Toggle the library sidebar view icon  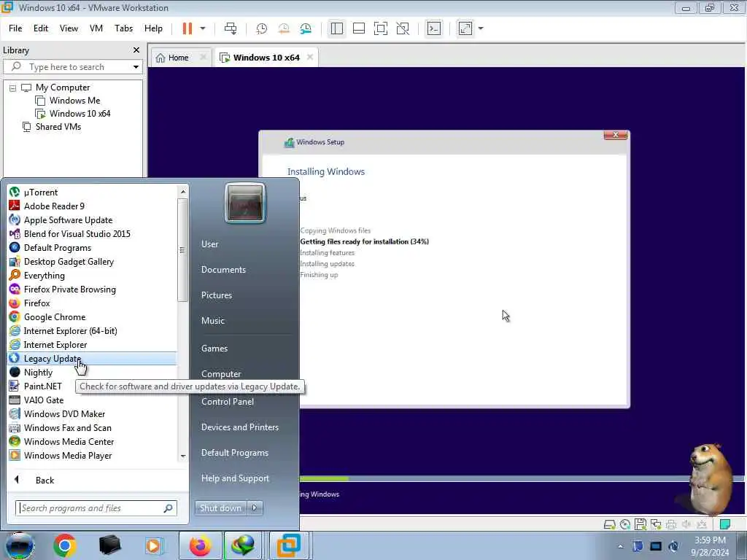click(337, 28)
